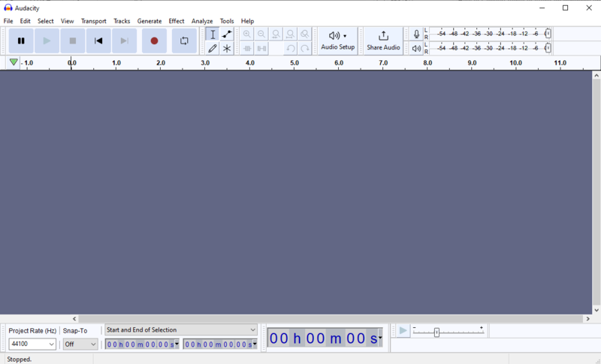This screenshot has width=601, height=364.
Task: Click the speaker playback meter icon
Action: (x=416, y=48)
